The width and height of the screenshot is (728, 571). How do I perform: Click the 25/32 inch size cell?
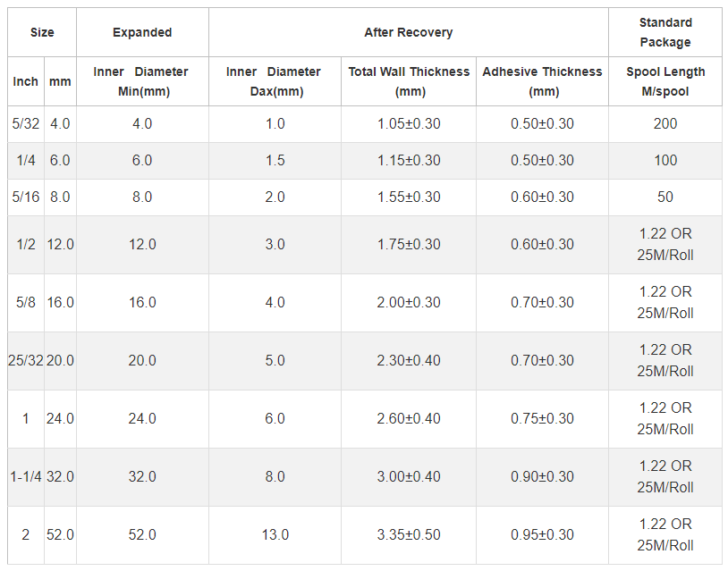point(26,360)
